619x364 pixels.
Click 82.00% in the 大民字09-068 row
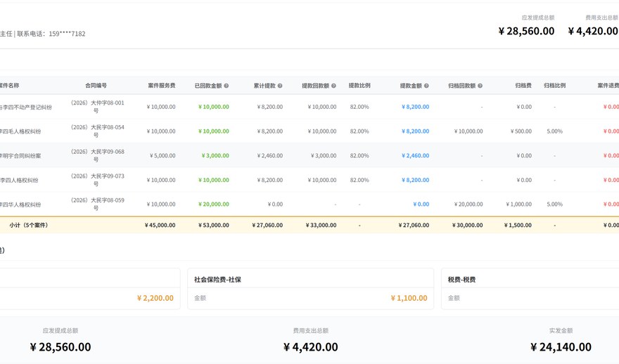pos(359,156)
